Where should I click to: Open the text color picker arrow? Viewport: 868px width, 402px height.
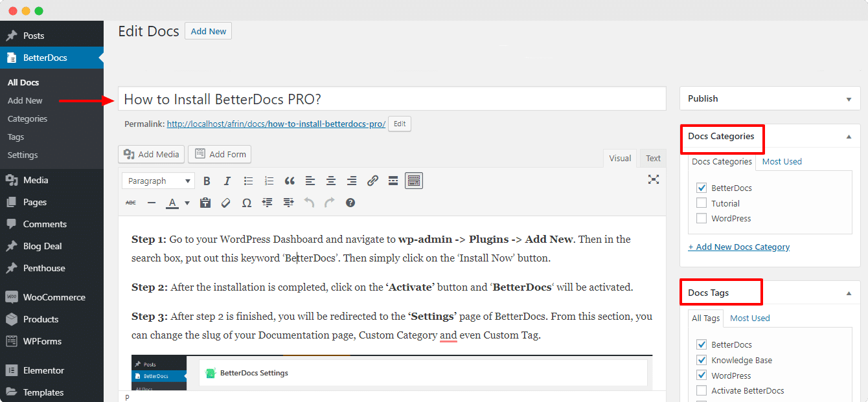coord(187,203)
